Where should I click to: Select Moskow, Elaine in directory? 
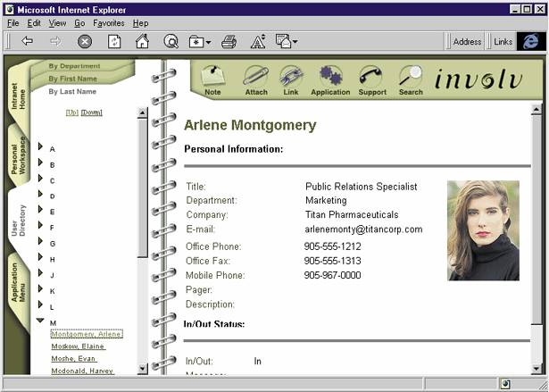tap(78, 346)
